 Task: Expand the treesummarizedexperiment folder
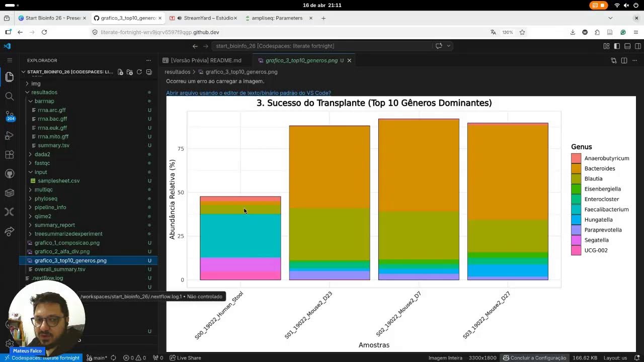tap(68, 234)
